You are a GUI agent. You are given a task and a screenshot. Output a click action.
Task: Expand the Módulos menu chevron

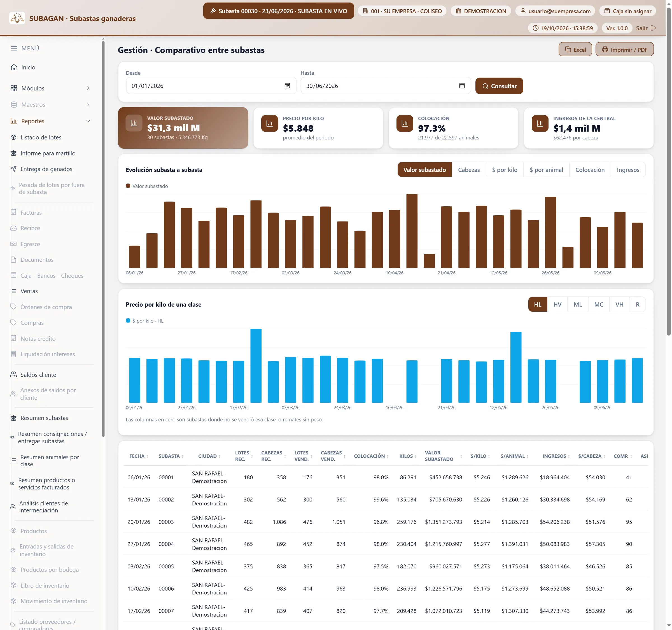click(88, 88)
